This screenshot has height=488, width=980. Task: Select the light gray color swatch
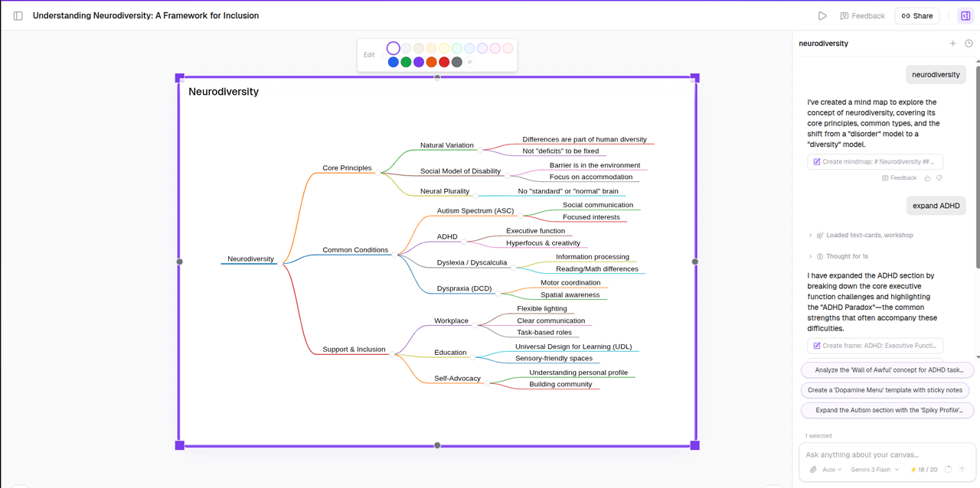click(x=407, y=48)
